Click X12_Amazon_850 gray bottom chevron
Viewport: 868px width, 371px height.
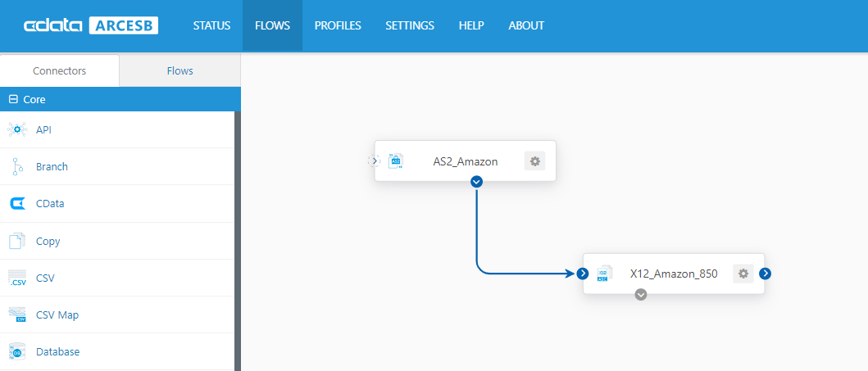pyautogui.click(x=641, y=294)
